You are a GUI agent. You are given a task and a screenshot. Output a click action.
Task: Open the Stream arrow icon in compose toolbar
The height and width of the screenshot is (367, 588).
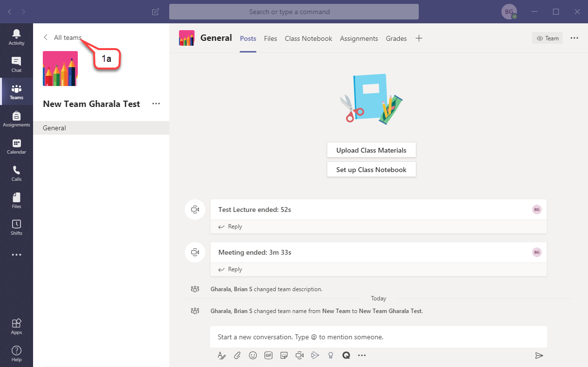[x=315, y=355]
